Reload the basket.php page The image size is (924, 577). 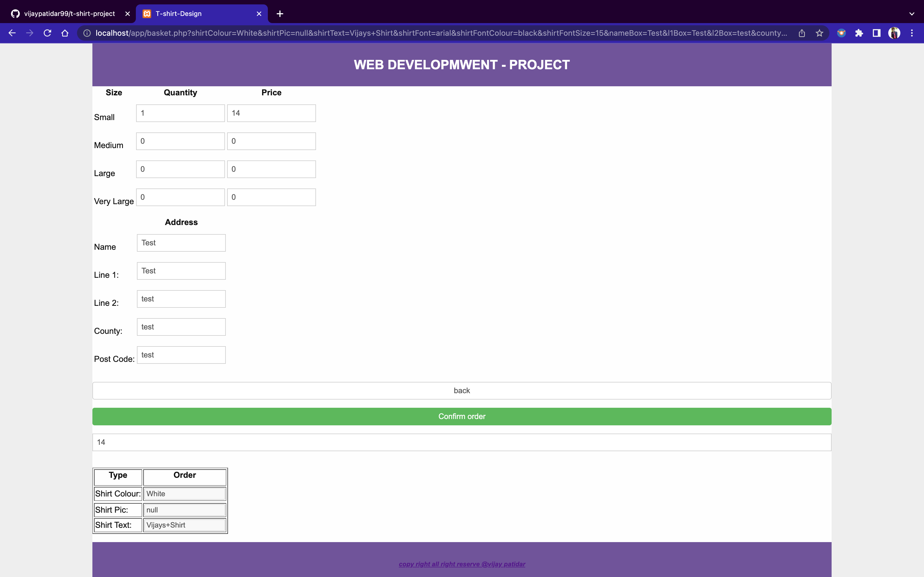[x=47, y=33]
